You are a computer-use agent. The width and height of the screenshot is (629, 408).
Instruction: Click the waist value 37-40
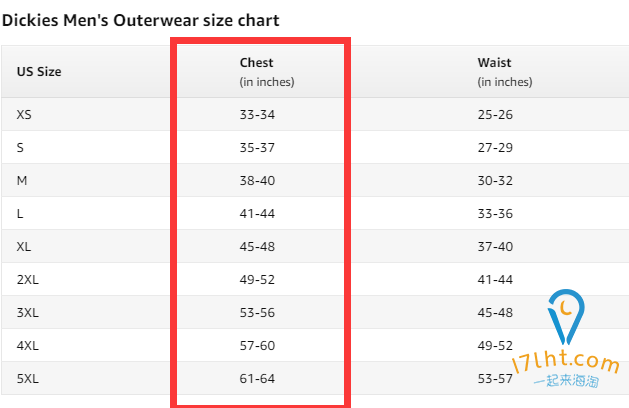pyautogui.click(x=495, y=246)
